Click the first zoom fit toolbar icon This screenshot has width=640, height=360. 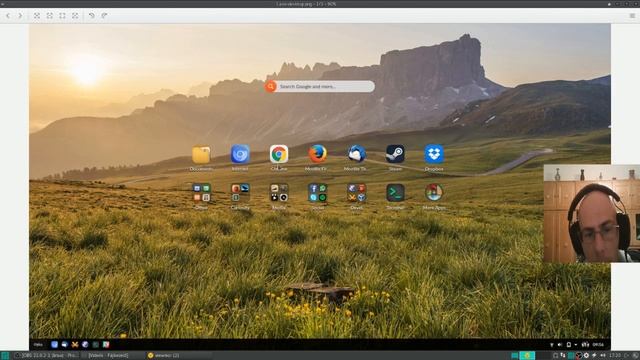tap(37, 16)
